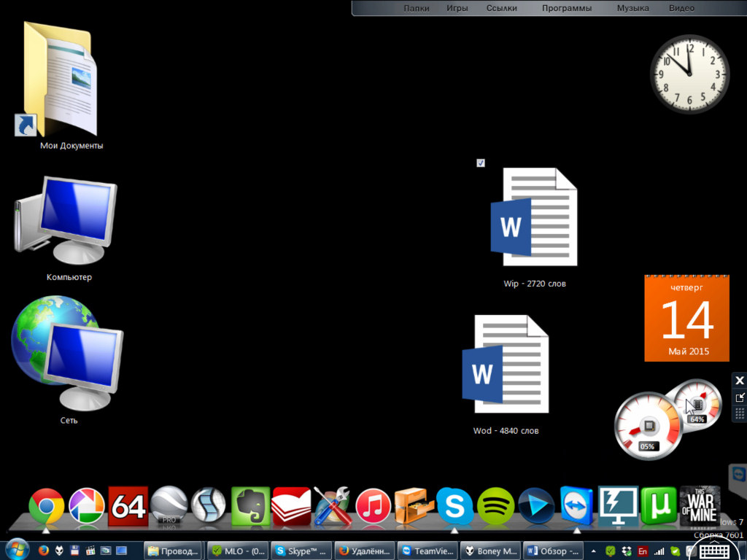Launch Picasa from the dock

tap(87, 507)
